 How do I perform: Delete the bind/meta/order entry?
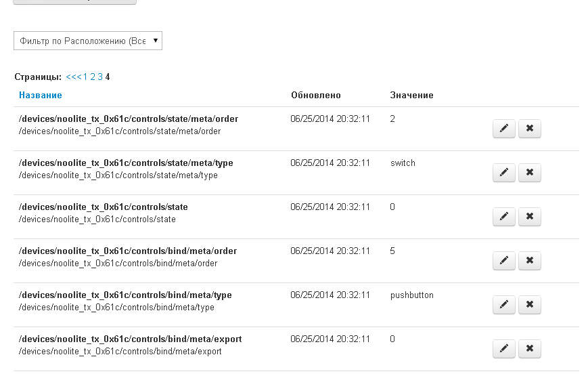coord(529,261)
